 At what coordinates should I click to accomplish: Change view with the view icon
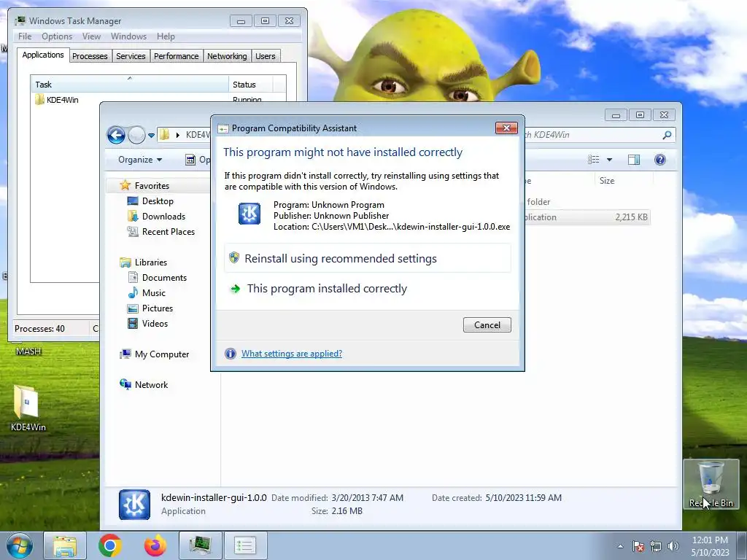click(x=593, y=160)
